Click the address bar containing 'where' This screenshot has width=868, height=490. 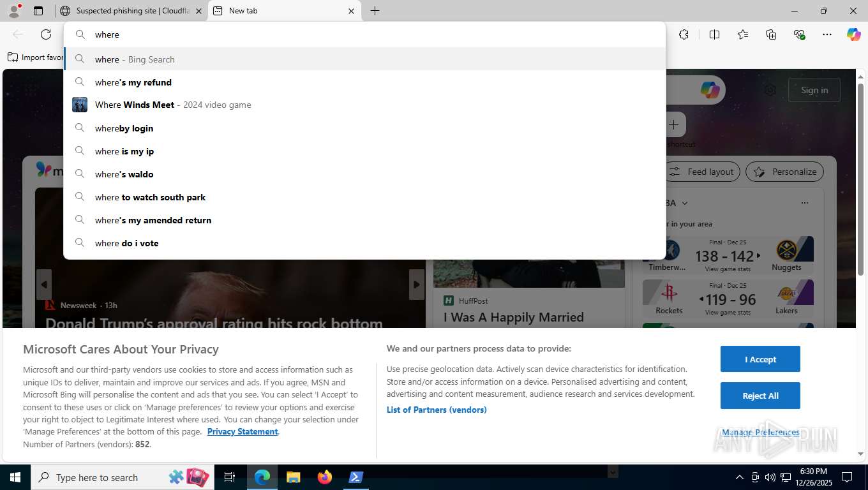click(x=364, y=34)
